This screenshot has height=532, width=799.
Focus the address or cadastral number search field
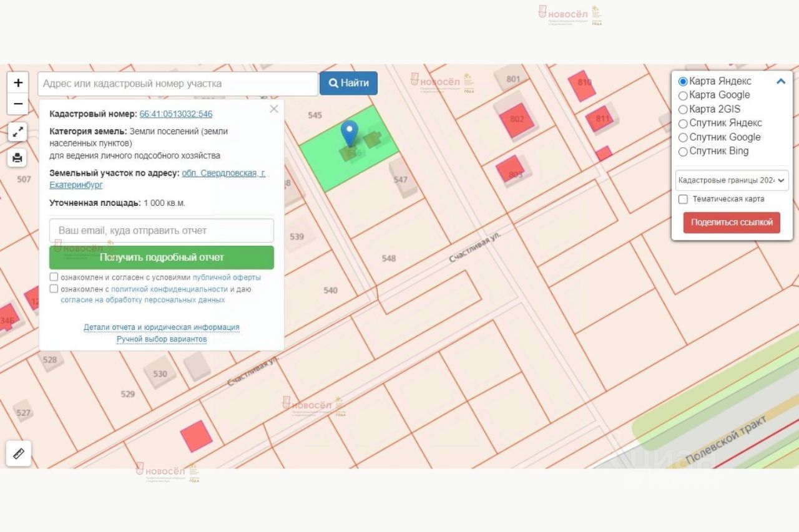click(178, 84)
